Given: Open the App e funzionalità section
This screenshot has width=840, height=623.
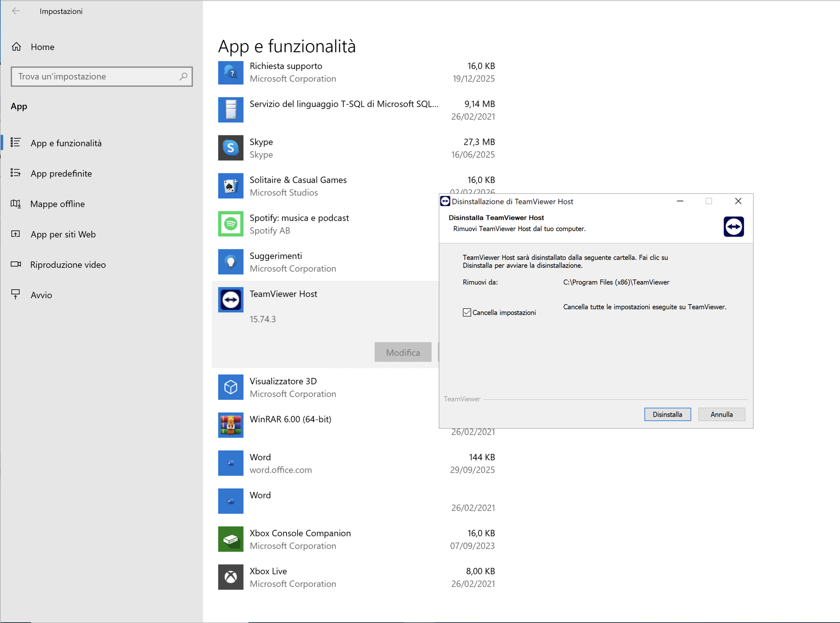Looking at the screenshot, I should click(66, 143).
